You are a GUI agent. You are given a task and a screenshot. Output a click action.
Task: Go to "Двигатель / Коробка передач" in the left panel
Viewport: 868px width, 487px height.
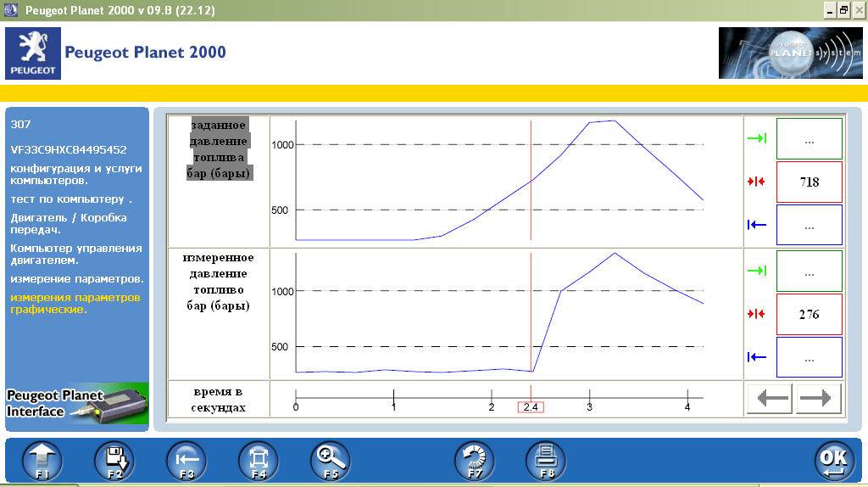[69, 223]
